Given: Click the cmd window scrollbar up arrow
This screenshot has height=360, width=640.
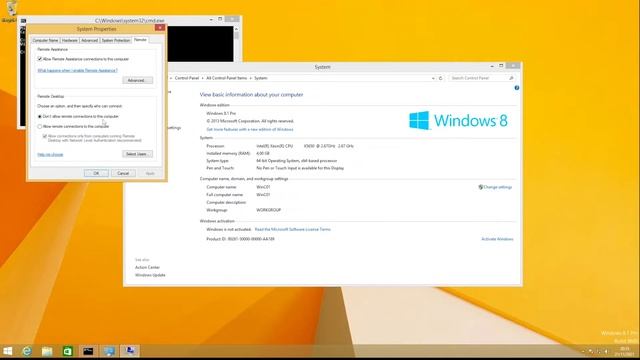Looking at the screenshot, I should coord(236,29).
